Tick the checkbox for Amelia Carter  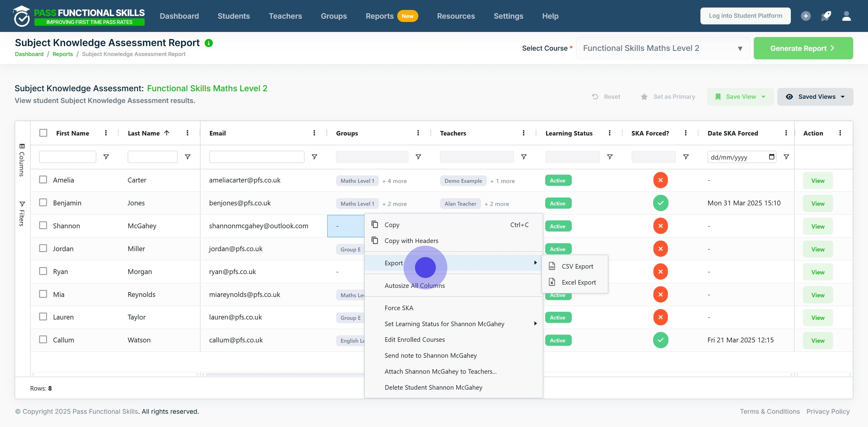(43, 180)
